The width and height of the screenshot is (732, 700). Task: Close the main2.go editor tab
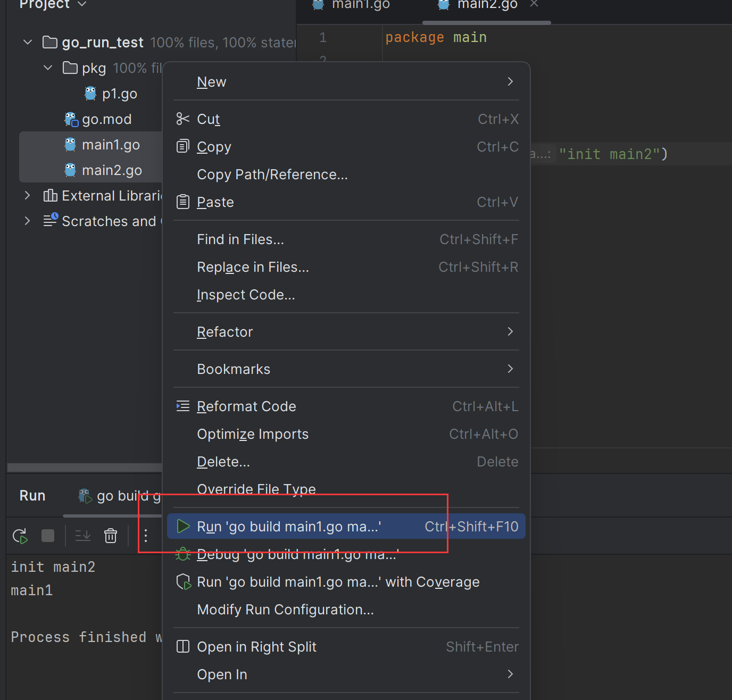(x=534, y=4)
